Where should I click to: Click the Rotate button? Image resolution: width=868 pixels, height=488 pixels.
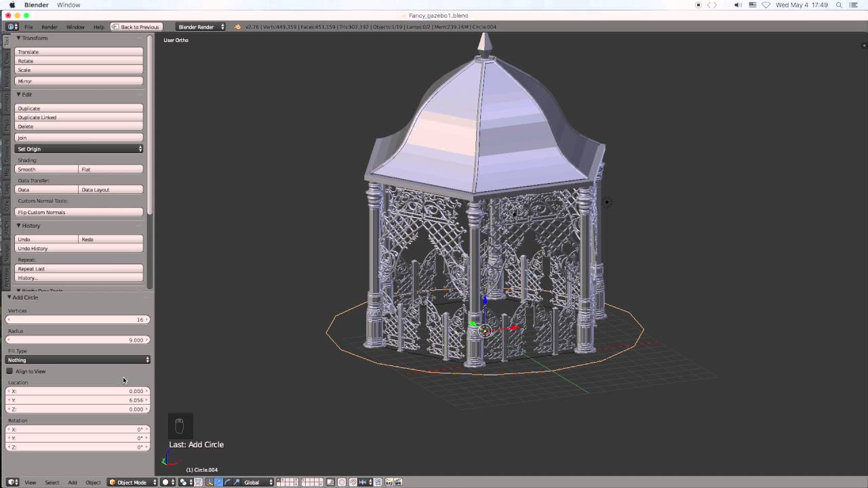pos(79,61)
